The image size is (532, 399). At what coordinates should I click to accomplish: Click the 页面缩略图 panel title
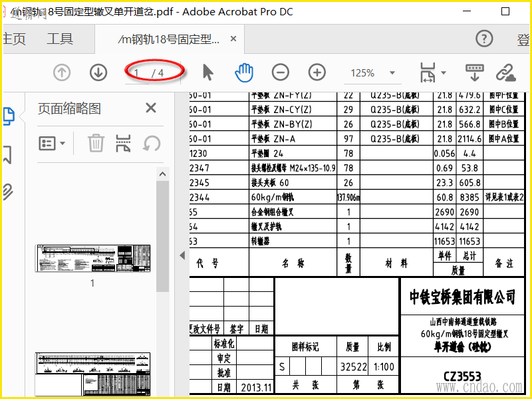(x=70, y=108)
